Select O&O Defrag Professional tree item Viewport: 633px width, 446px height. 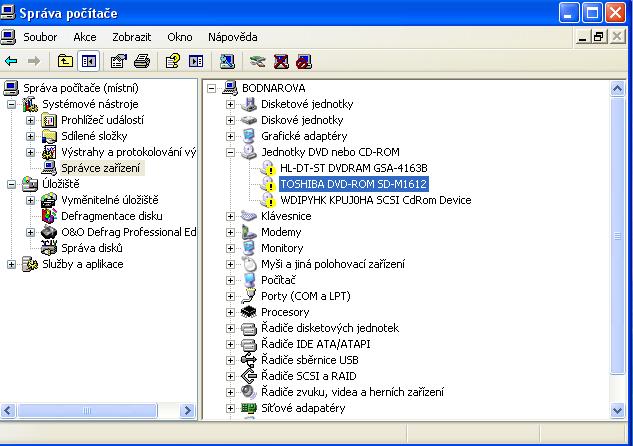(x=128, y=232)
